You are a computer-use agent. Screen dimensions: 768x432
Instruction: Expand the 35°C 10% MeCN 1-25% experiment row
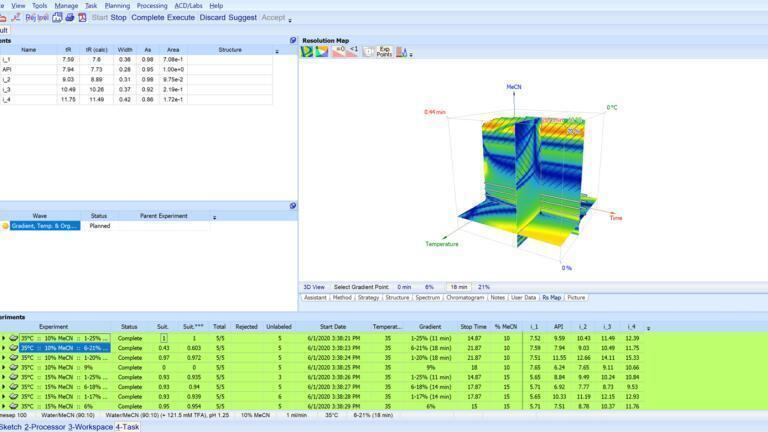tap(3, 338)
